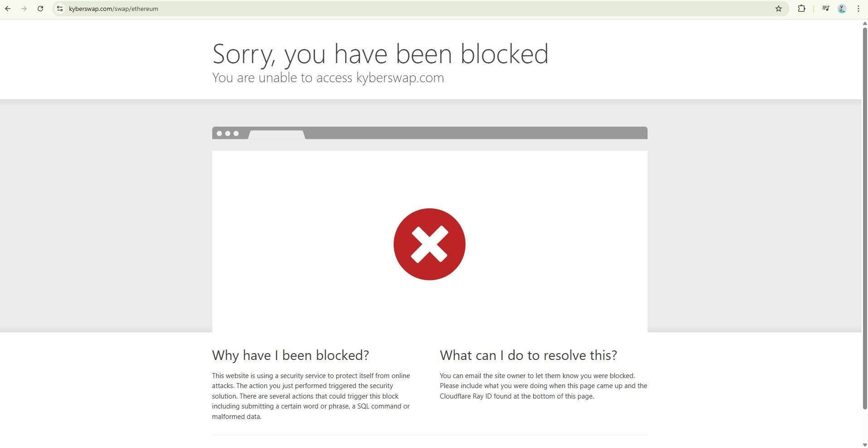Open the media controls icon
Screen dimensions: 868x448
[x=826, y=9]
